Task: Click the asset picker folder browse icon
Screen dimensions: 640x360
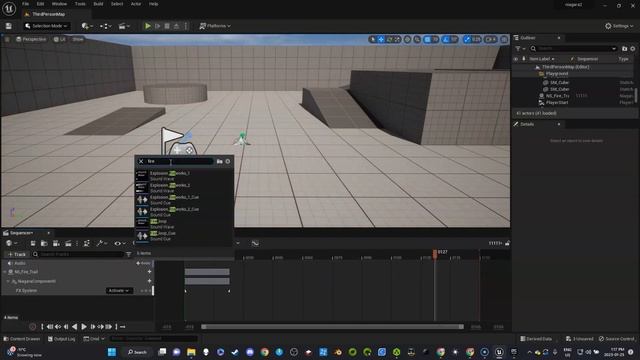Action: pos(220,162)
